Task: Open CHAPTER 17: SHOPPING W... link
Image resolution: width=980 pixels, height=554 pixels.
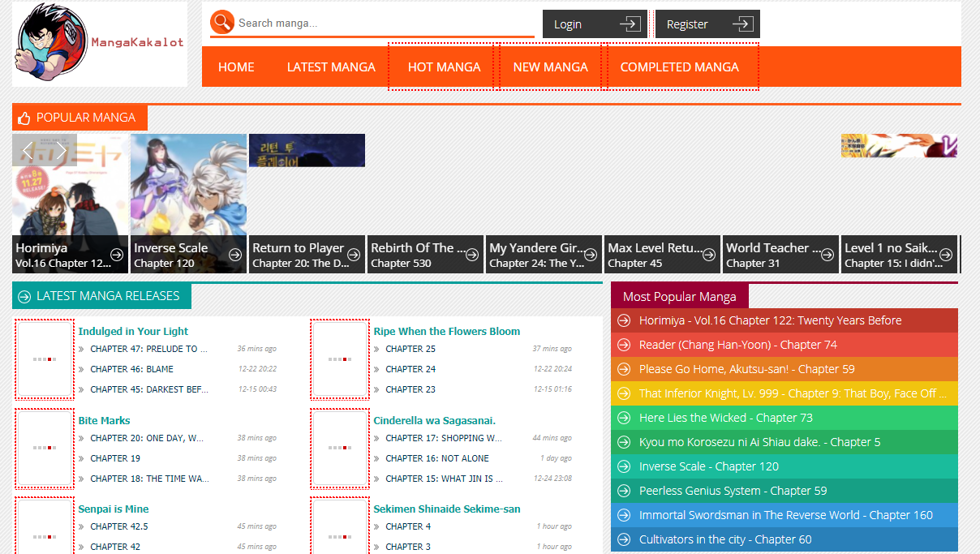Action: tap(444, 438)
